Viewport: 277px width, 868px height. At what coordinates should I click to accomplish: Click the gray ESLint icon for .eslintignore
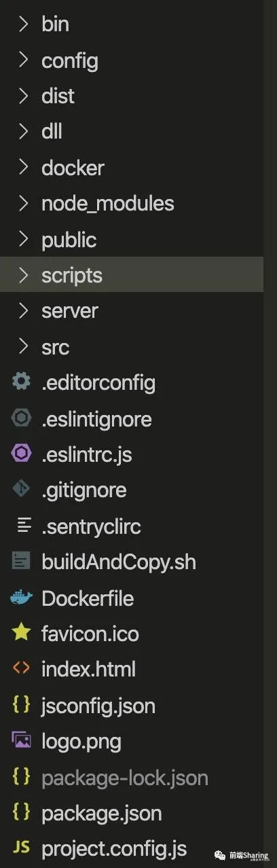click(x=22, y=418)
